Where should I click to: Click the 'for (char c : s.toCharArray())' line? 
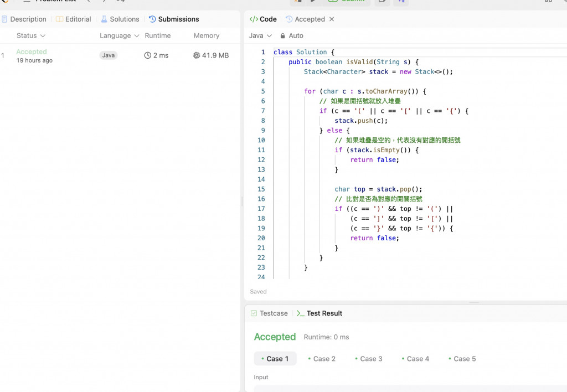(x=365, y=91)
